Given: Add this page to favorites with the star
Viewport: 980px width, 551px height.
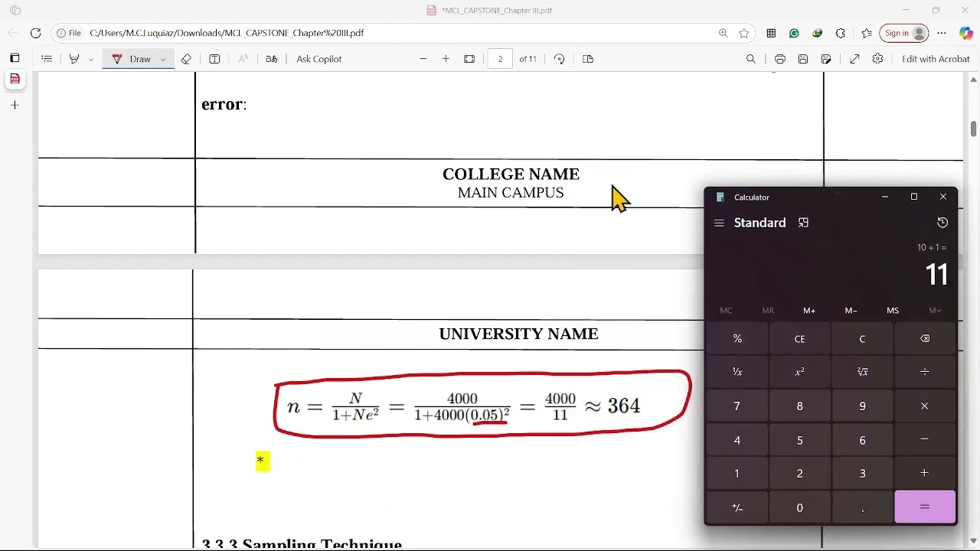Looking at the screenshot, I should 744,33.
